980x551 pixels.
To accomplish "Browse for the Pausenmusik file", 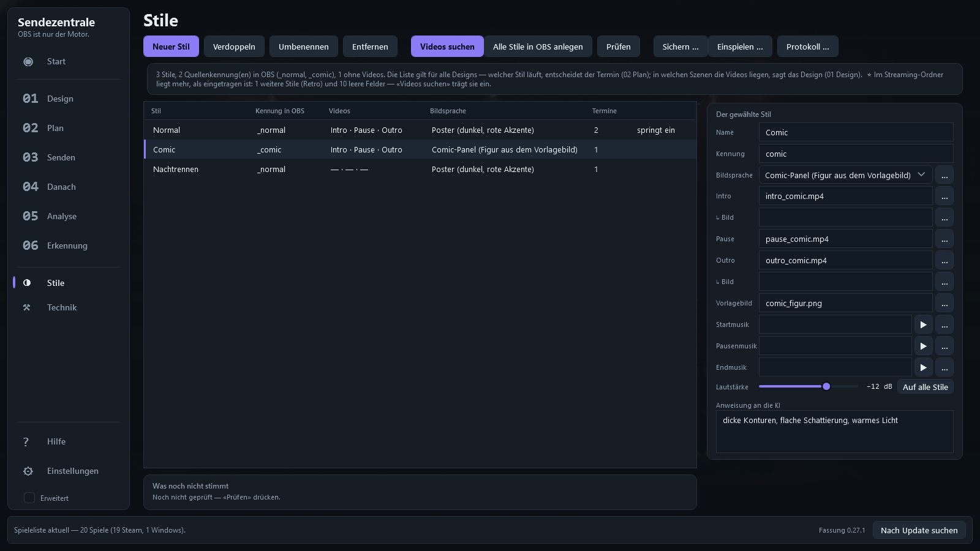I will coord(944,346).
